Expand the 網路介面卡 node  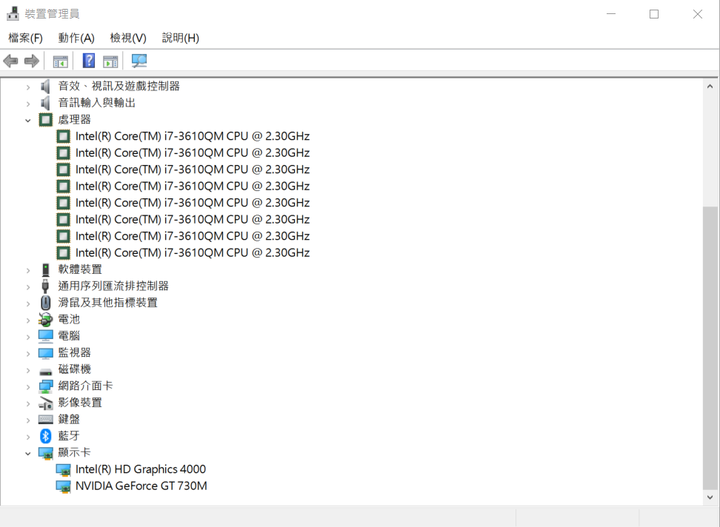[x=28, y=387]
